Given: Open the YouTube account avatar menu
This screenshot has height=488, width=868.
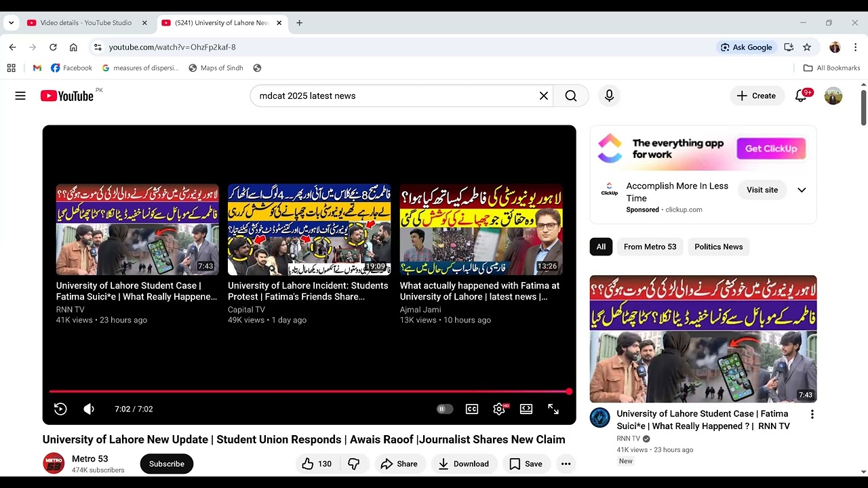Looking at the screenshot, I should 833,96.
